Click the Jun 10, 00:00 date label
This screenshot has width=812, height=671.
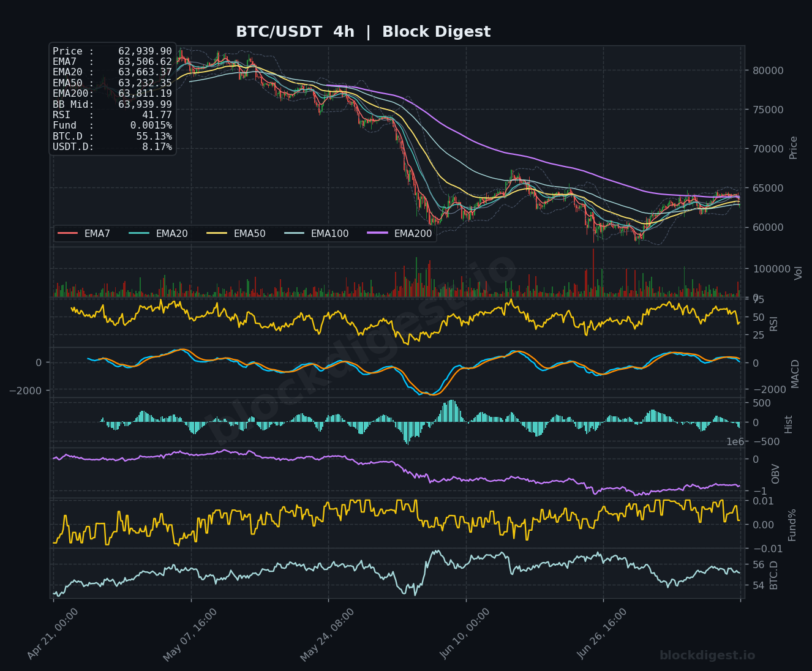(x=465, y=634)
